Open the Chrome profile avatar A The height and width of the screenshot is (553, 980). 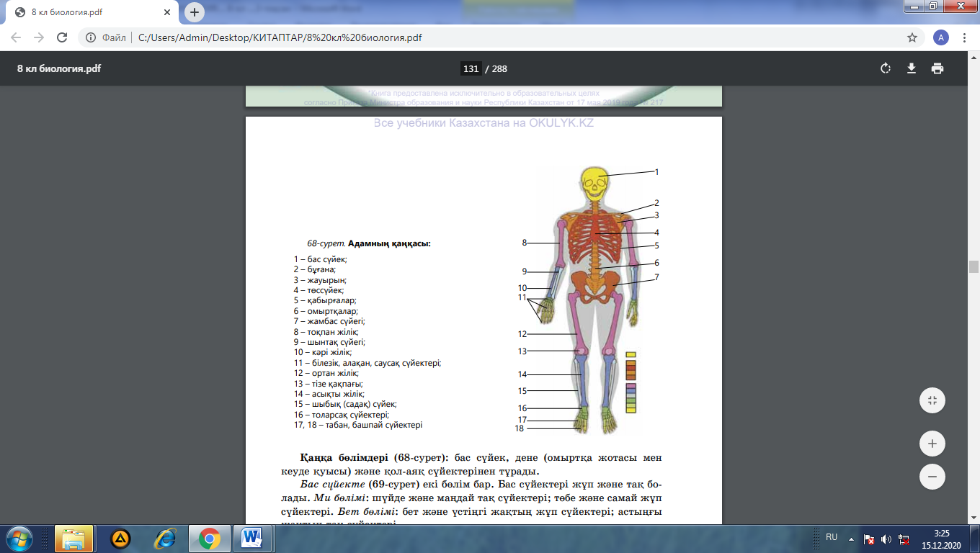pyautogui.click(x=940, y=37)
